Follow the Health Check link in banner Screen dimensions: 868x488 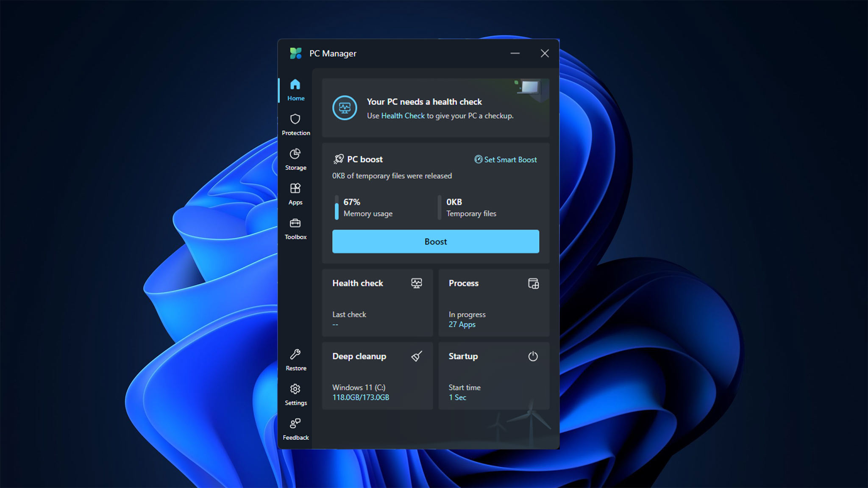403,116
